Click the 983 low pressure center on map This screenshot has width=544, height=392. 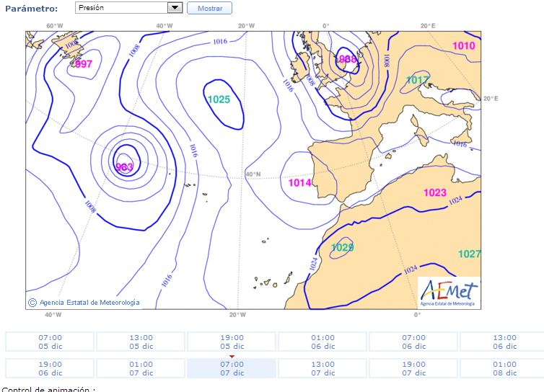tap(124, 167)
